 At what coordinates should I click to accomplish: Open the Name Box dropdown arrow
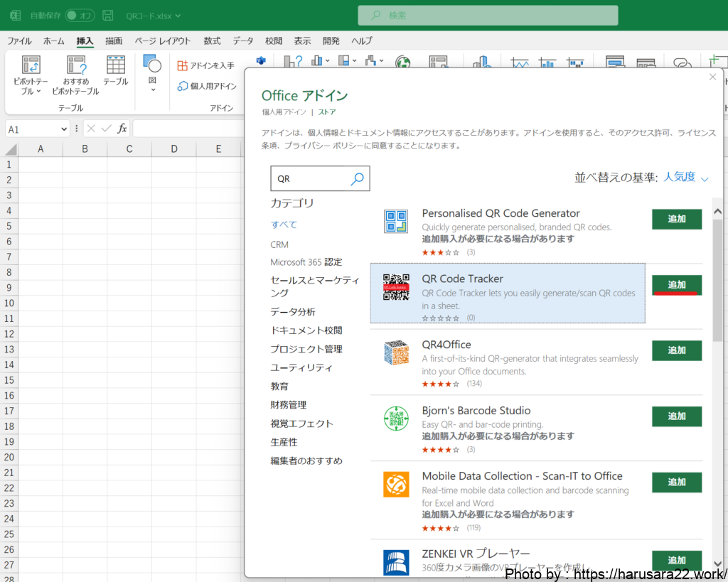pos(64,129)
